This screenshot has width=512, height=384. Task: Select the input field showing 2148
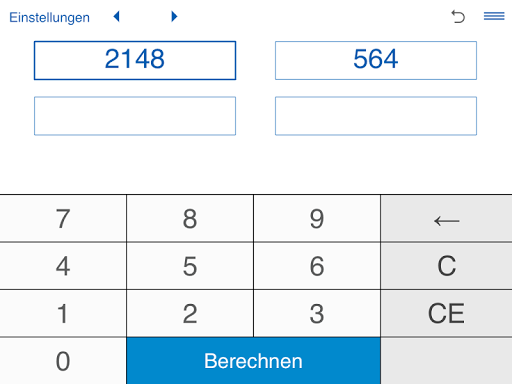point(135,60)
